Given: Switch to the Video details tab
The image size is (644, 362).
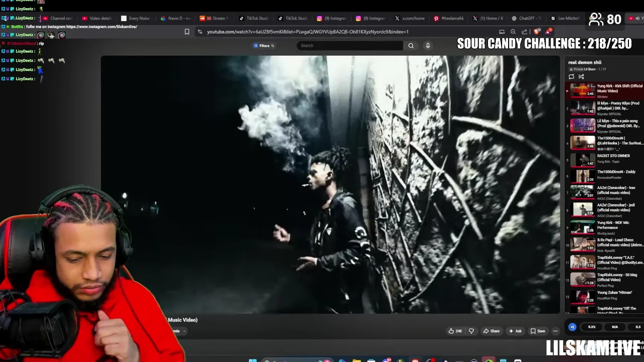Looking at the screenshot, I should coord(97,19).
